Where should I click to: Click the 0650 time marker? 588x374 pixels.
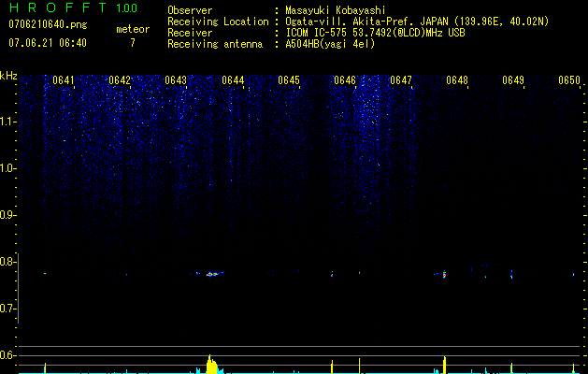pos(569,80)
